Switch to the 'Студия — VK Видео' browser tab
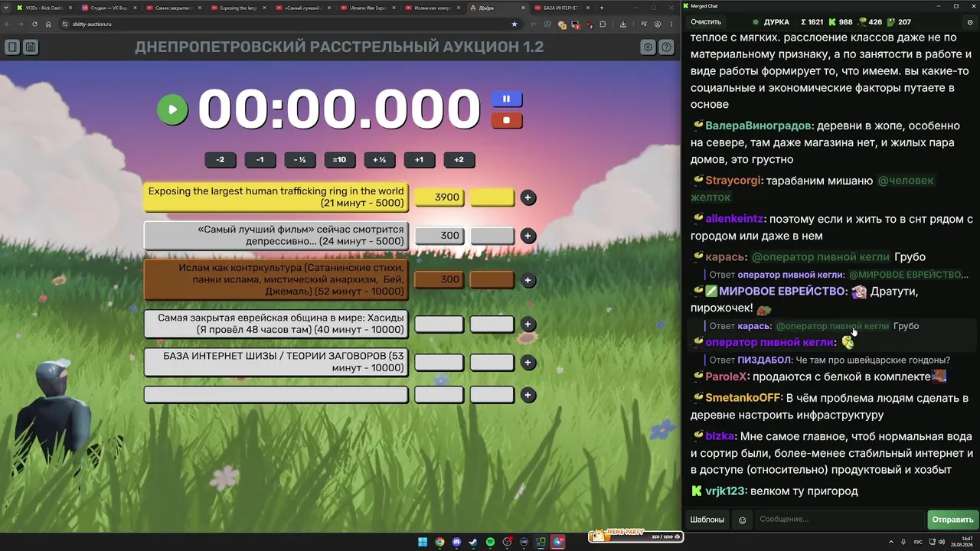Image resolution: width=980 pixels, height=551 pixels. click(x=108, y=8)
